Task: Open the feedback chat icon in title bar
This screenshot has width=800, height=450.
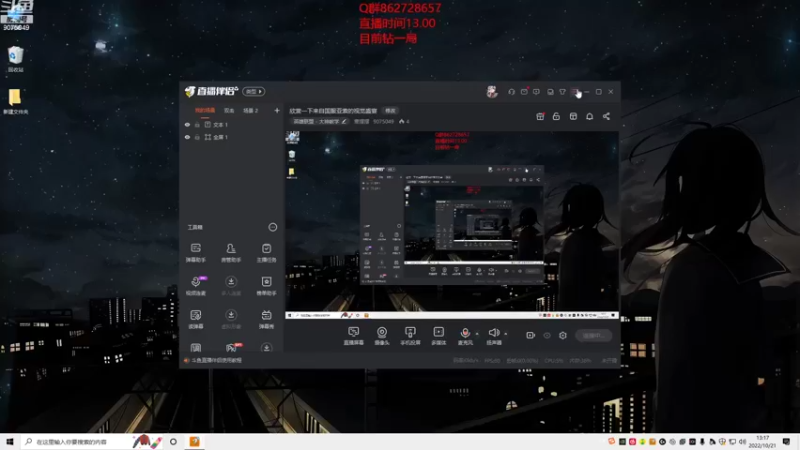Action: (536, 92)
